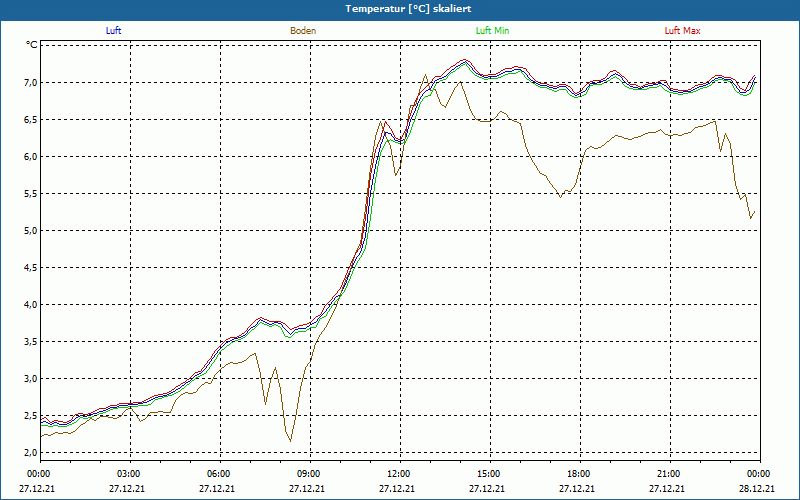This screenshot has width=800, height=500.
Task: Click the '°C' unit label on the y-axis
Action: (x=32, y=45)
